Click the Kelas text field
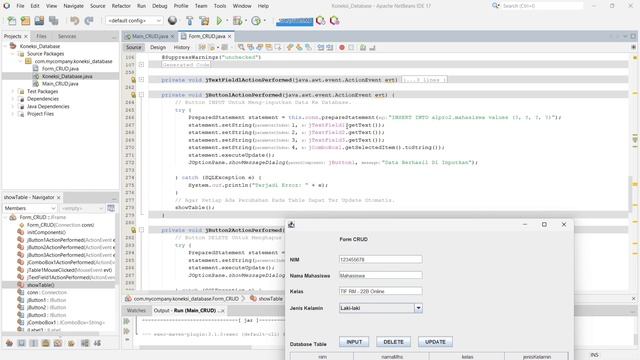640x360 pixels. click(380, 291)
